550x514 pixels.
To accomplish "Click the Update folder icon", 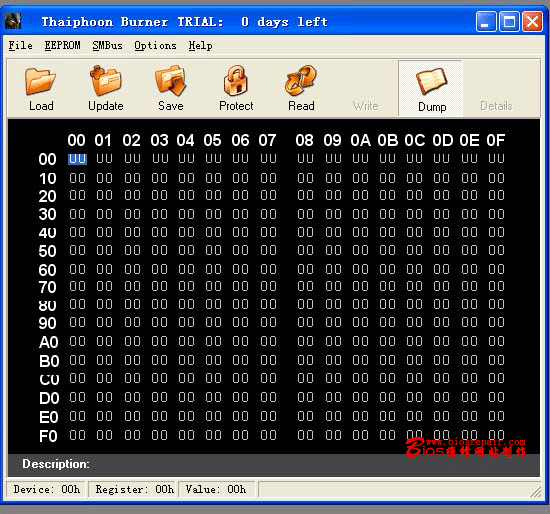I will click(106, 81).
